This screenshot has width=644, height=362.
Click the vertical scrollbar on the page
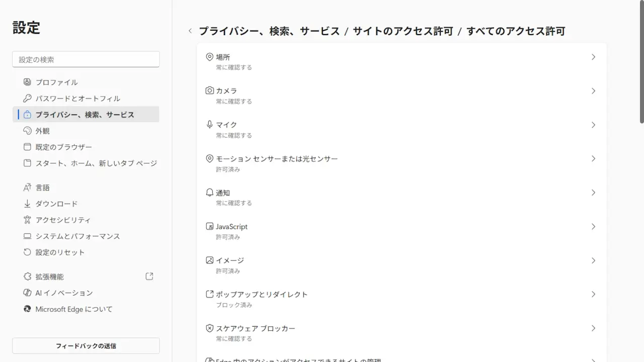[x=641, y=70]
